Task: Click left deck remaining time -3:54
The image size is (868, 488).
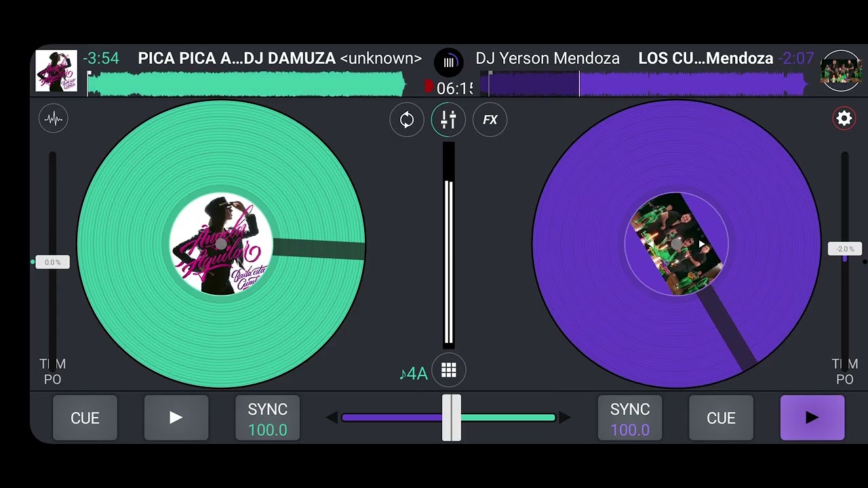Action: pos(101,58)
